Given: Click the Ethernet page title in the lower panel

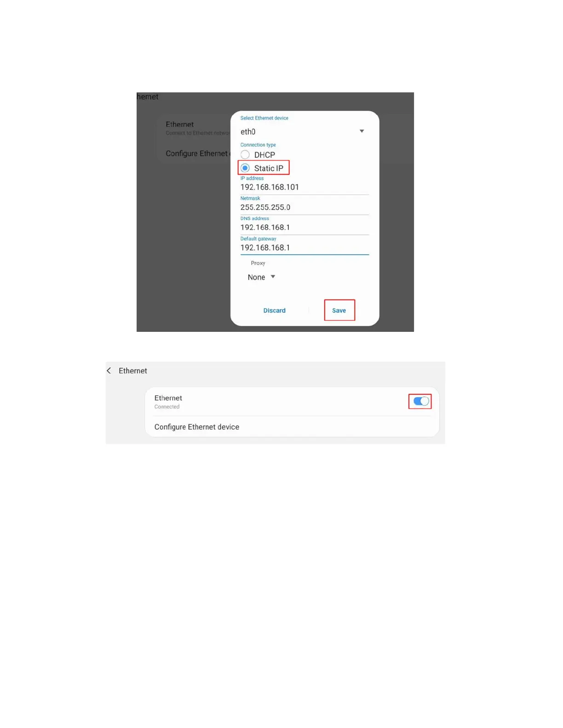Looking at the screenshot, I should [133, 371].
